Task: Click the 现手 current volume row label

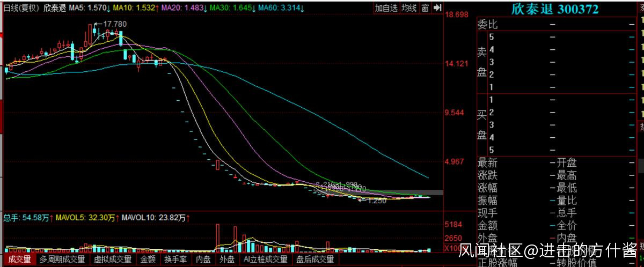Action: pyautogui.click(x=488, y=213)
